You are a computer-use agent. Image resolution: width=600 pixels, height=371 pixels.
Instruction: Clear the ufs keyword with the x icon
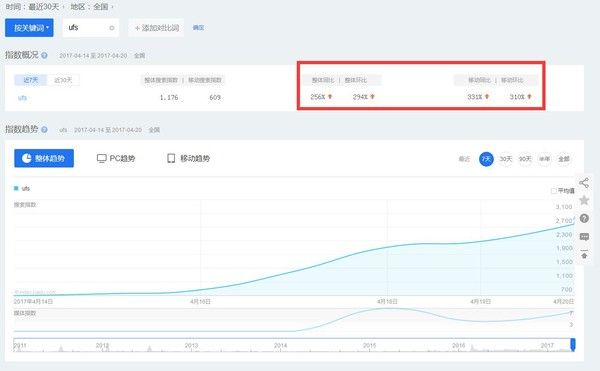pos(112,28)
